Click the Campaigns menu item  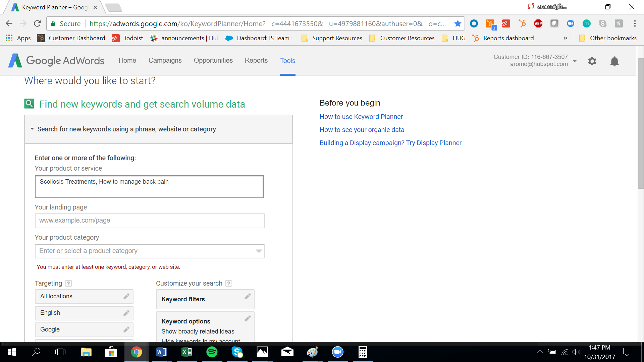pyautogui.click(x=165, y=61)
